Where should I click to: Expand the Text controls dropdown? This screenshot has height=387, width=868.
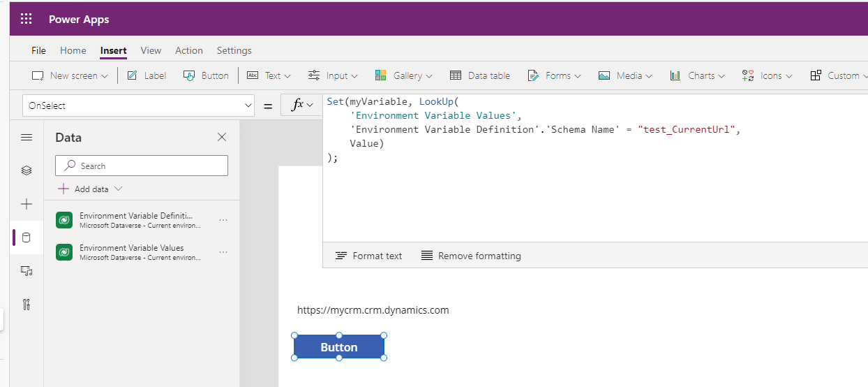click(269, 75)
